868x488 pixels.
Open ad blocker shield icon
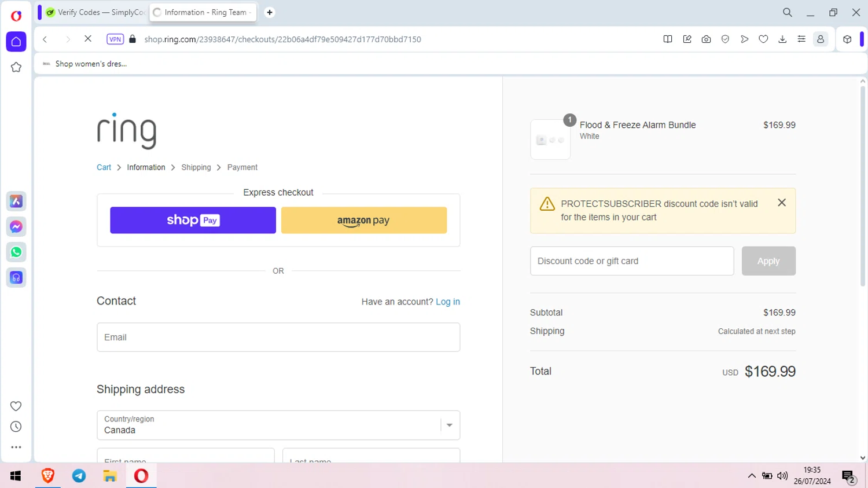(725, 39)
